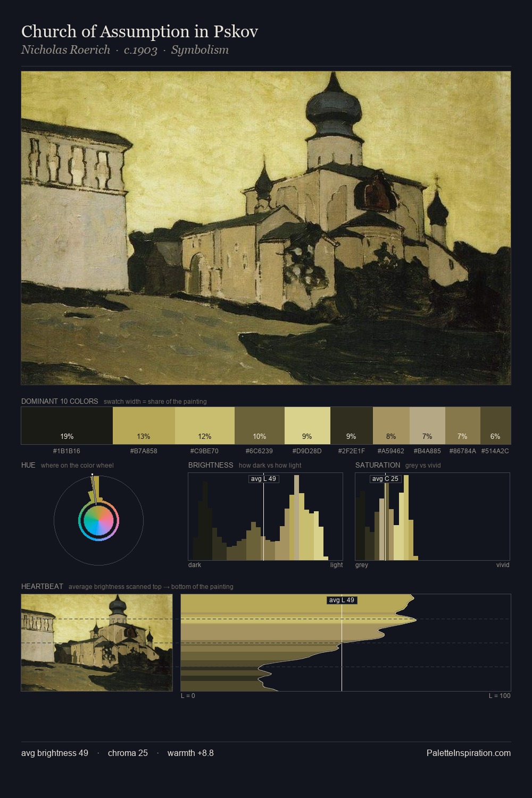Click the hex code '#6C6239' text
Screen dimensions: 532x798
pyautogui.click(x=259, y=451)
